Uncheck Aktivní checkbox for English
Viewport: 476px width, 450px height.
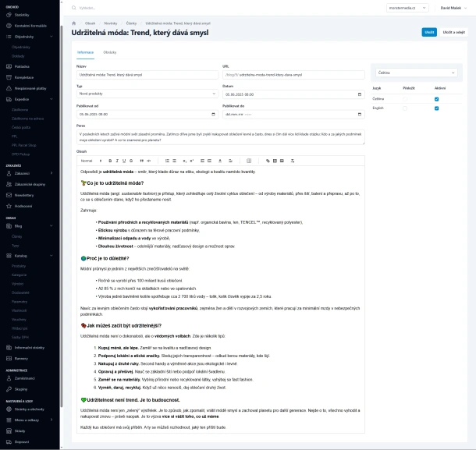pyautogui.click(x=437, y=108)
